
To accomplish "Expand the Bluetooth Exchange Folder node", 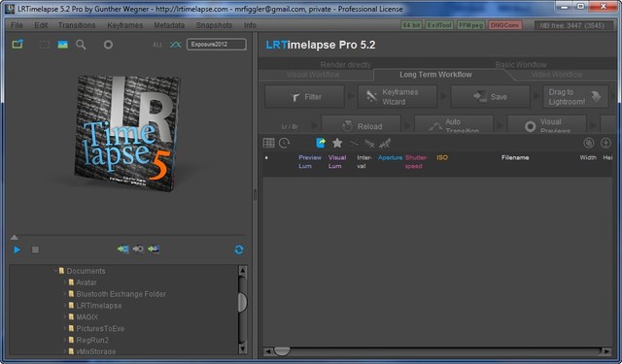I will click(x=65, y=294).
